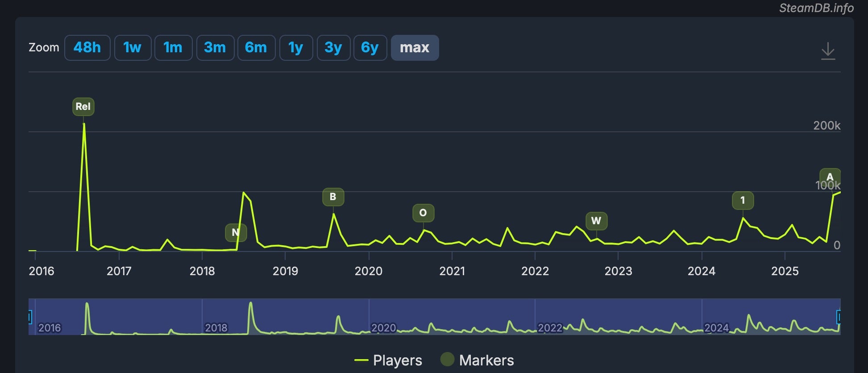
Task: Click navigator overview at 2022
Action: point(550,328)
